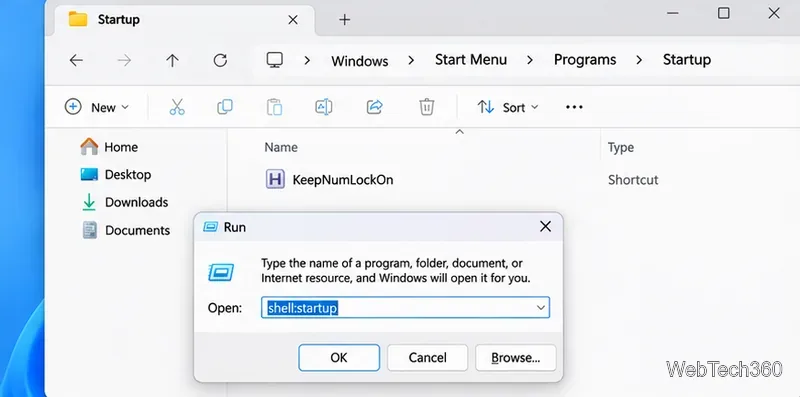Click the sort direction arrow above Name
The image size is (800, 397).
tap(459, 132)
